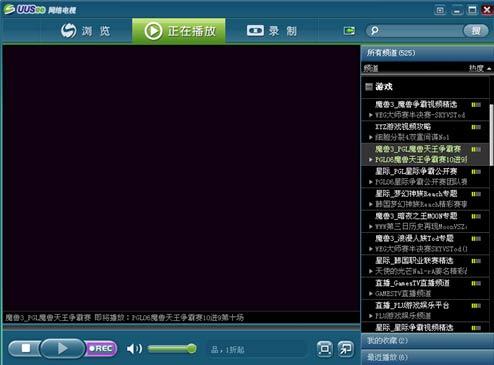Viewport: 494px width, 365px height.
Task: Select channel 星际_韩国职业联赛精选
Action: (414, 261)
